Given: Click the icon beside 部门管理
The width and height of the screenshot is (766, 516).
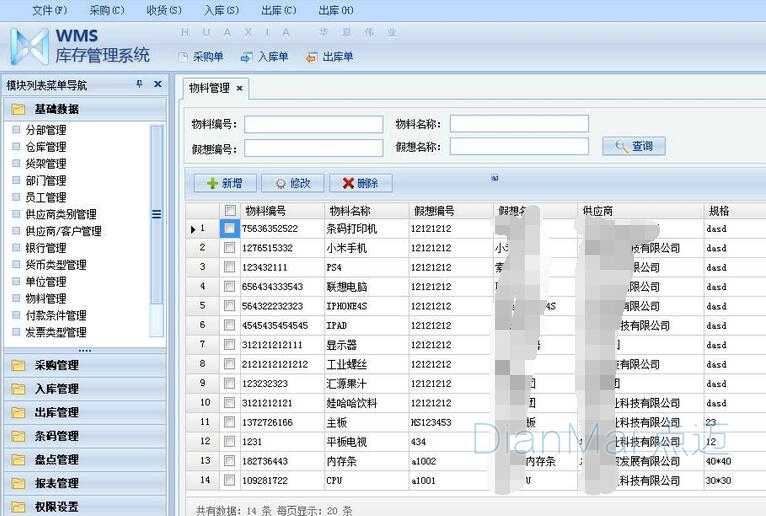Looking at the screenshot, I should 16,180.
